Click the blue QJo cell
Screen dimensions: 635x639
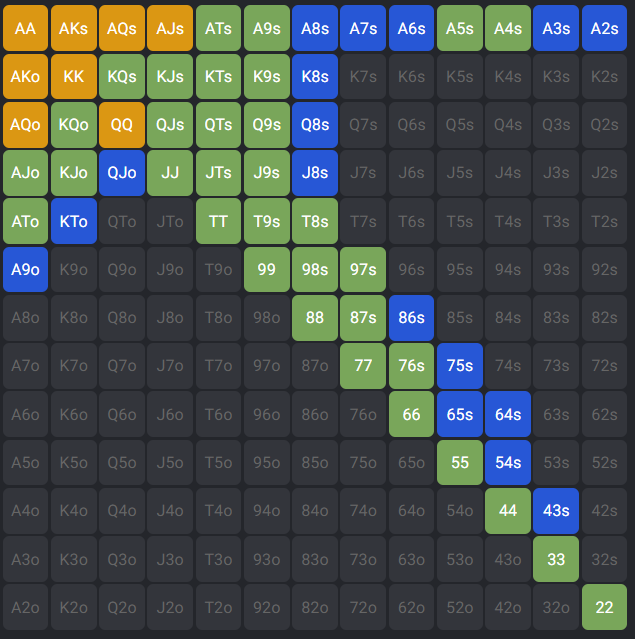[122, 172]
